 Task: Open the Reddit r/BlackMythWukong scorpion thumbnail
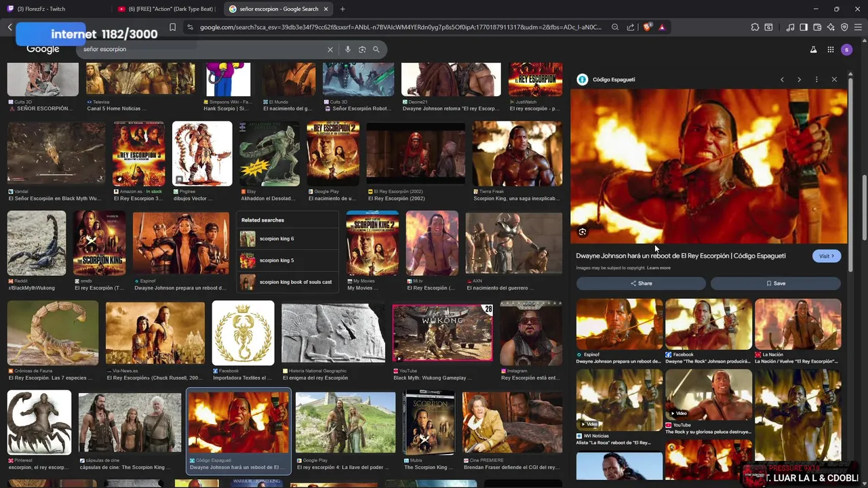[x=37, y=243]
